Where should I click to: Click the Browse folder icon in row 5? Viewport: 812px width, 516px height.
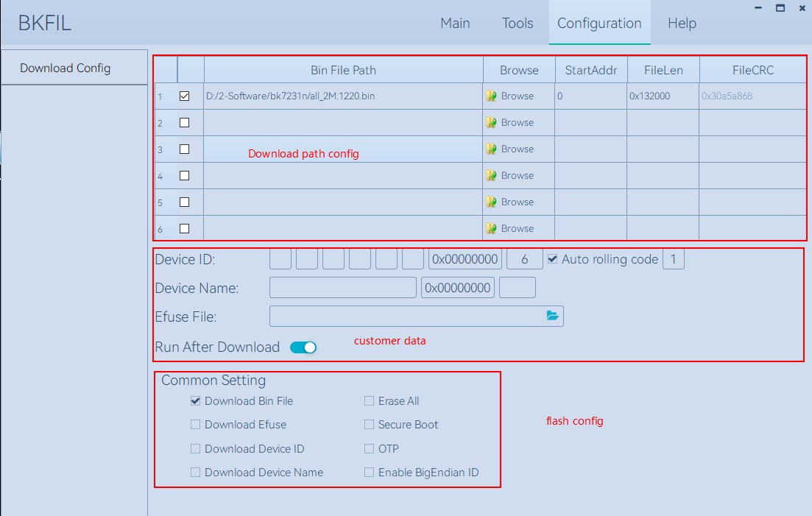coord(491,202)
